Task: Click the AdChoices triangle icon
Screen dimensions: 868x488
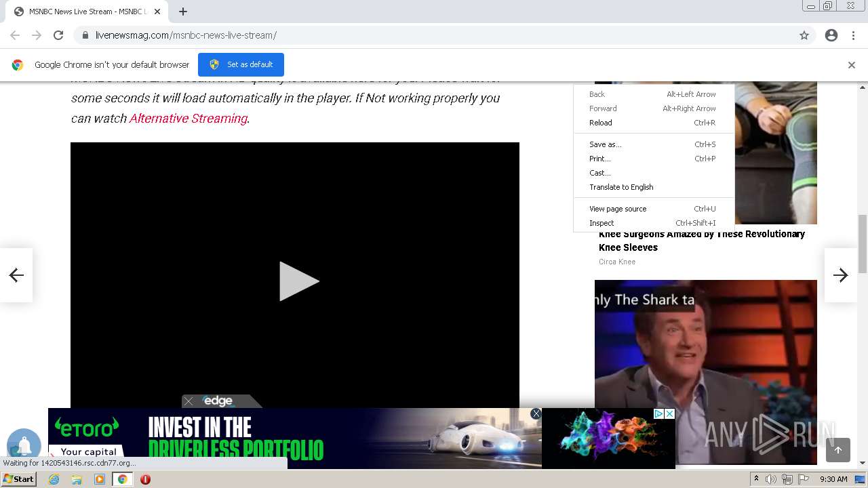Action: (658, 413)
